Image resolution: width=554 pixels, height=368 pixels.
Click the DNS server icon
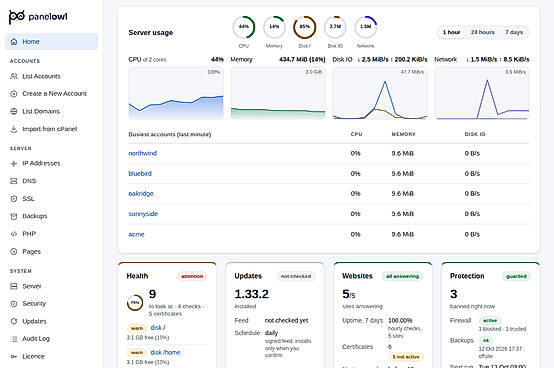click(14, 181)
